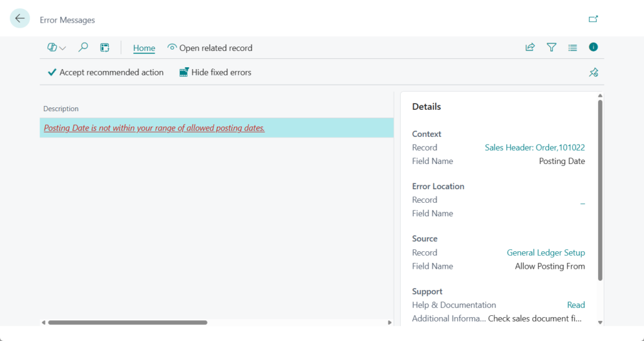Screen dimensions: 644x341
Task: Click Open related record
Action: (x=209, y=48)
